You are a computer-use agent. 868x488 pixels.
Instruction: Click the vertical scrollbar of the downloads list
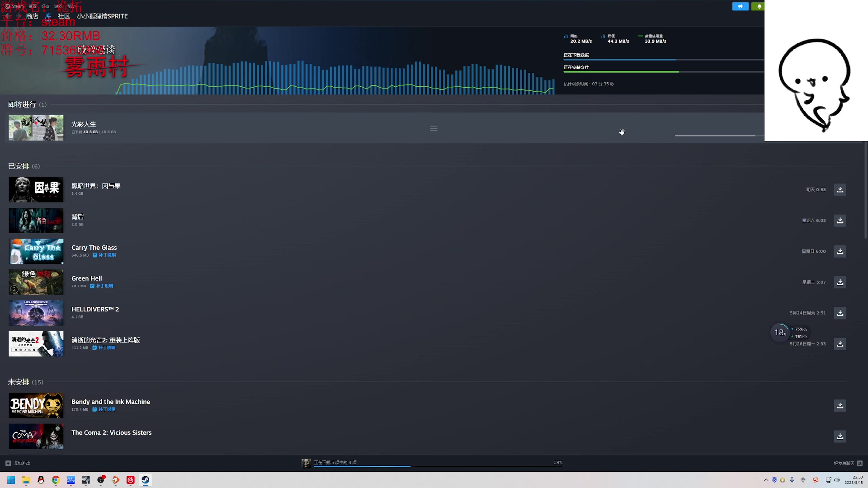coord(866,190)
